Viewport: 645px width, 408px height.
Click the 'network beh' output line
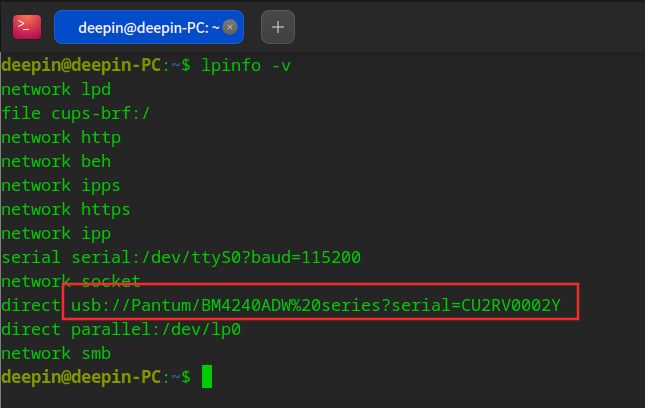coord(56,161)
